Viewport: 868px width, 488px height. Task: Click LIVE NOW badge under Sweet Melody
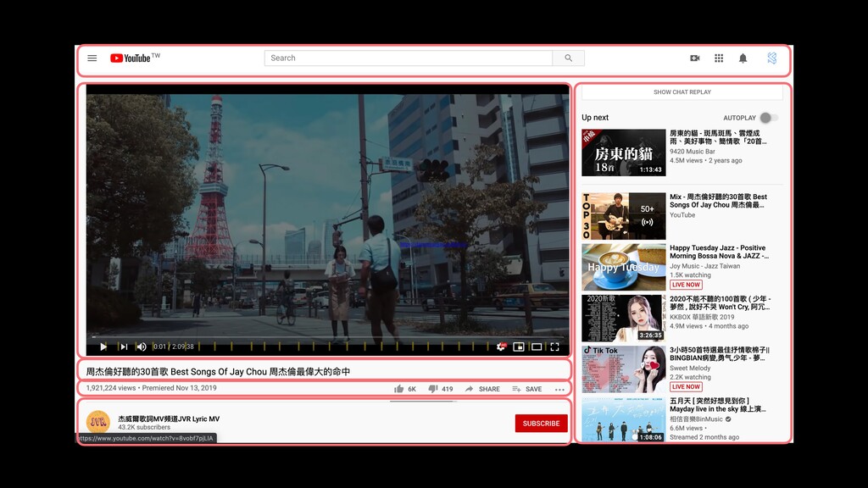coord(686,386)
